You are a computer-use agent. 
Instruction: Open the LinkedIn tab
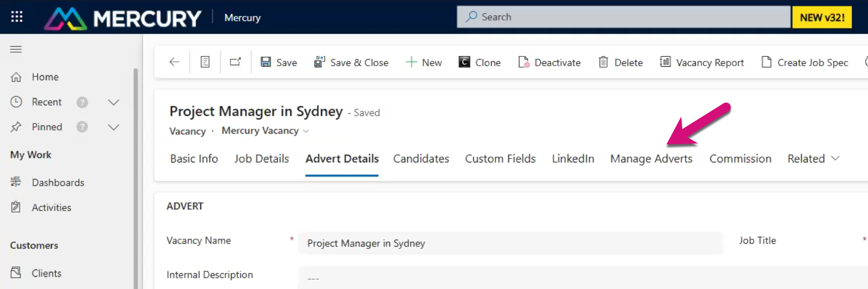(x=573, y=158)
